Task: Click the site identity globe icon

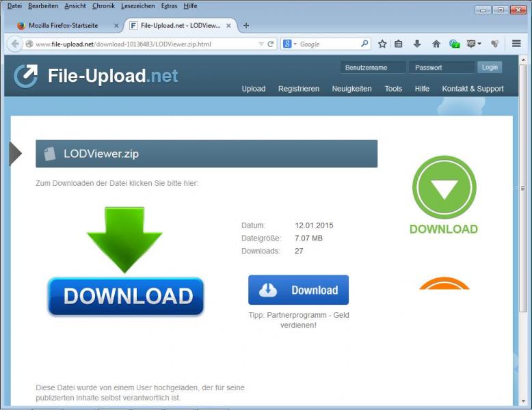Action: pos(29,44)
